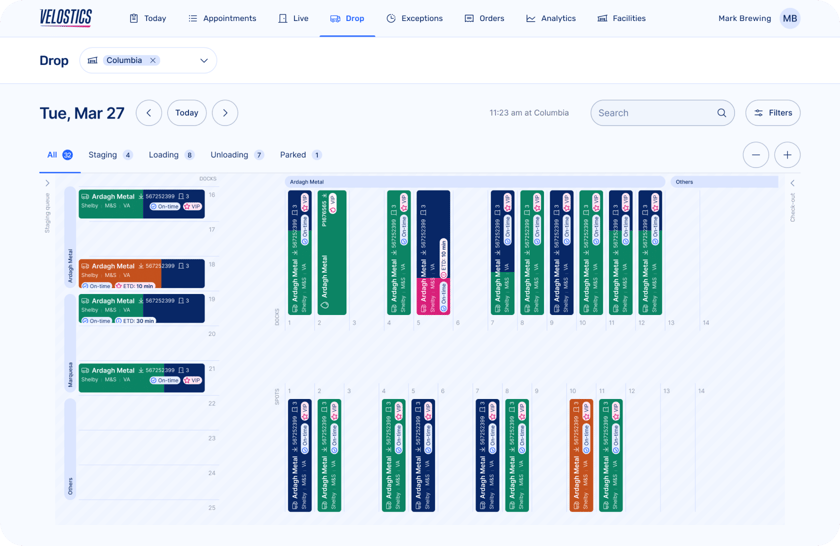Screen dimensions: 840x546
Task: Click VIP badge on dock 16 card
Action: click(x=192, y=206)
